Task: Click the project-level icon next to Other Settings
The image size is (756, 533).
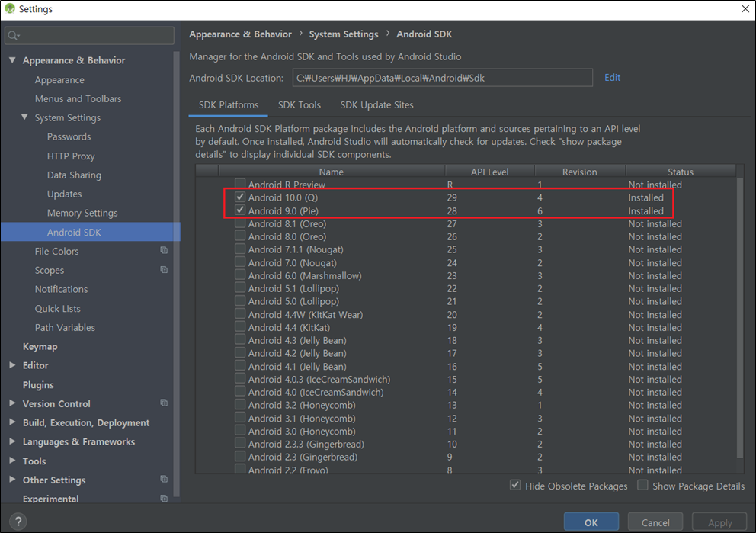Action: (164, 479)
